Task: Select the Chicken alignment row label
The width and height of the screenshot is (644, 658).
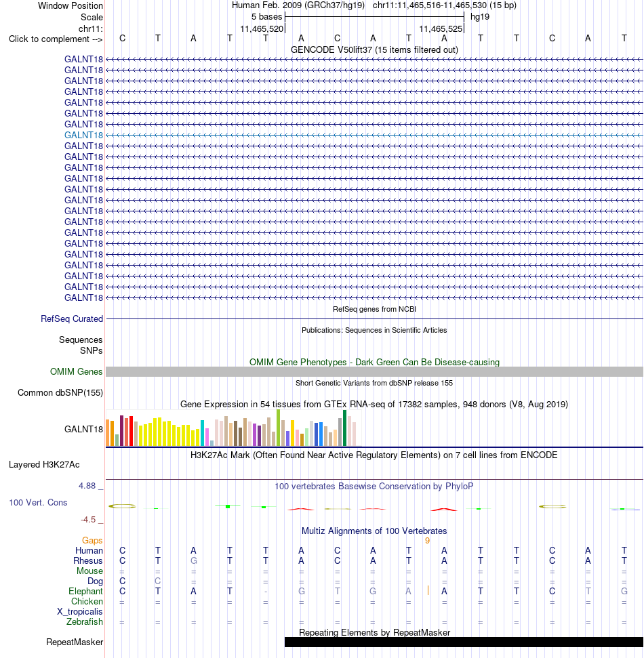Action: [87, 601]
